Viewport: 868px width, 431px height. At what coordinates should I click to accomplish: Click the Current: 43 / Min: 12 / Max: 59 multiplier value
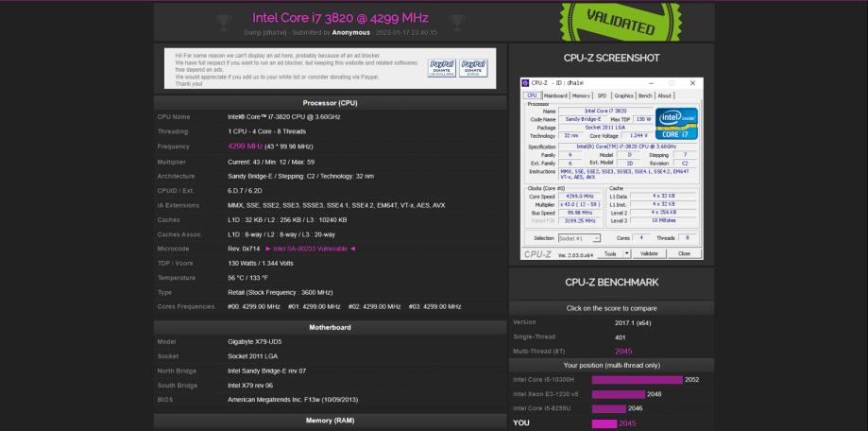(271, 162)
